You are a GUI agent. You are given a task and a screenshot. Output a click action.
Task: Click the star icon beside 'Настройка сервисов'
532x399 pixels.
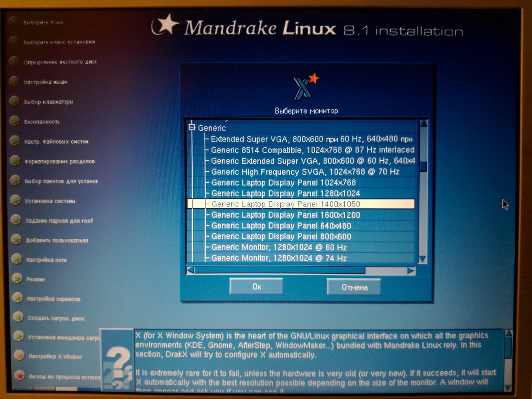(17, 298)
